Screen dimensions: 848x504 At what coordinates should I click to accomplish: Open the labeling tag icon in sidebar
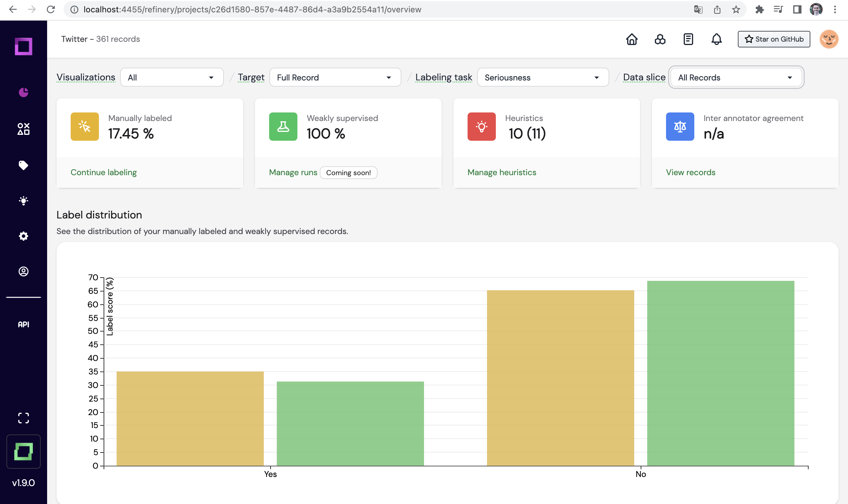(24, 165)
